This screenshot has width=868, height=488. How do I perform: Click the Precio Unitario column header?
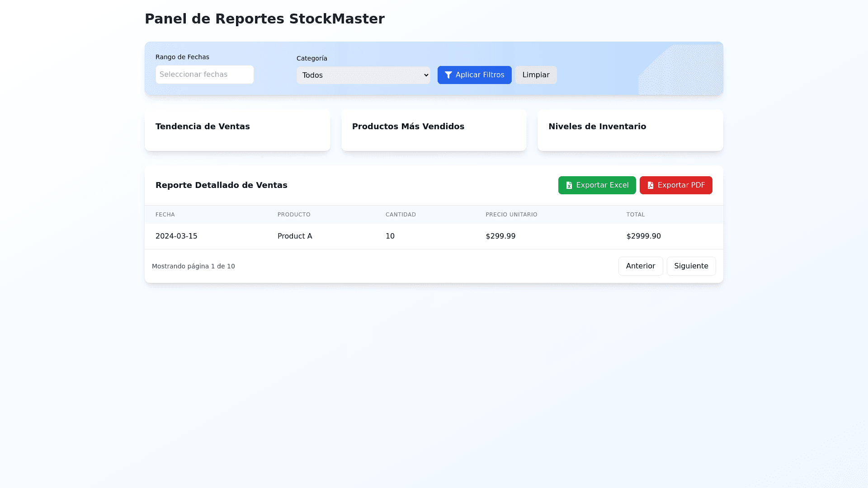(511, 215)
